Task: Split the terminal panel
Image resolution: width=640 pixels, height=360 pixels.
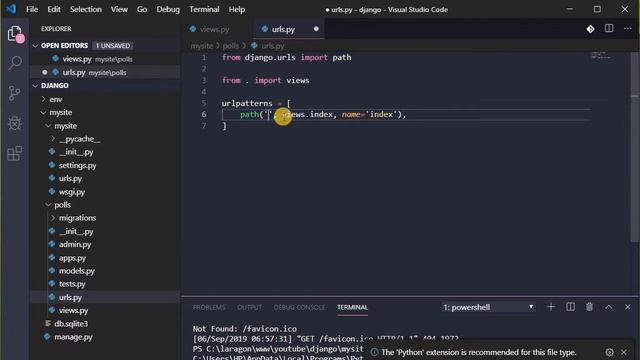Action: pyautogui.click(x=571, y=307)
